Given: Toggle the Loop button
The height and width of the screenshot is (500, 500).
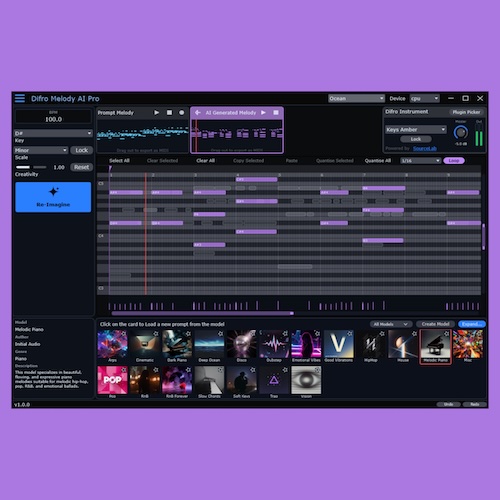Looking at the screenshot, I should (454, 161).
